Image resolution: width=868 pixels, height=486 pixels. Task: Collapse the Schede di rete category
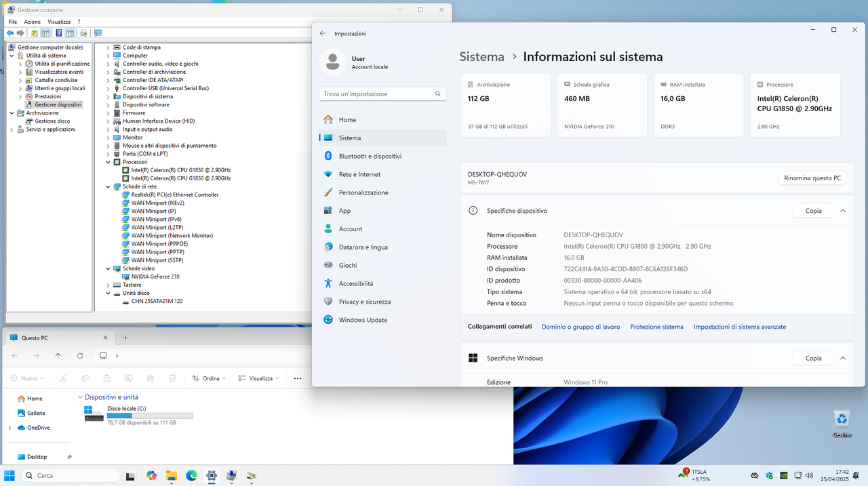[x=108, y=186]
